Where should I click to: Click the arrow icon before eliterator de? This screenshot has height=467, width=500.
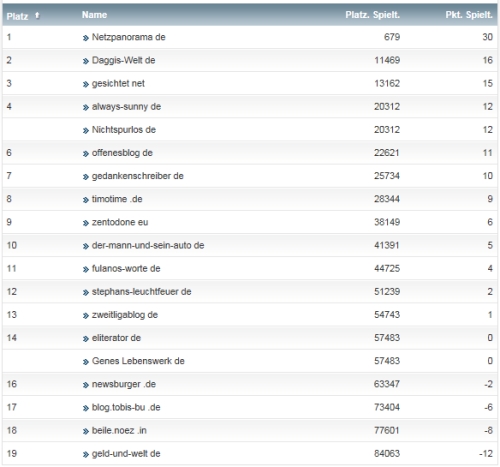point(86,339)
